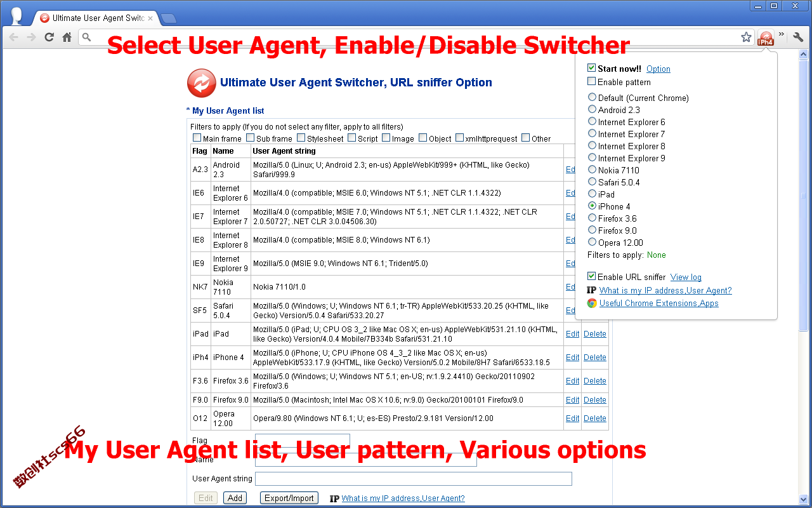The width and height of the screenshot is (812, 508).
Task: Select Firefox 3.6 radio option
Action: click(592, 218)
